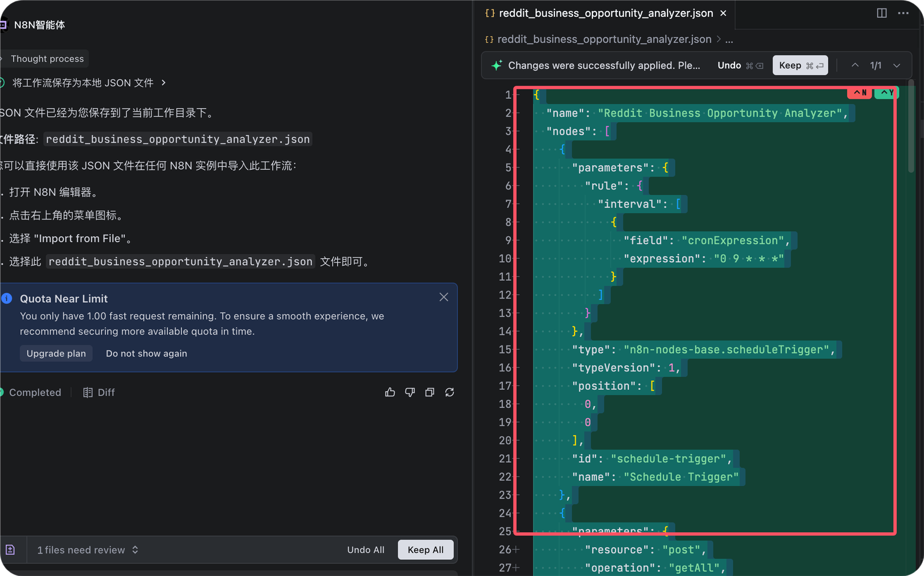Copy the response with the copy icon
This screenshot has height=576, width=924.
430,392
